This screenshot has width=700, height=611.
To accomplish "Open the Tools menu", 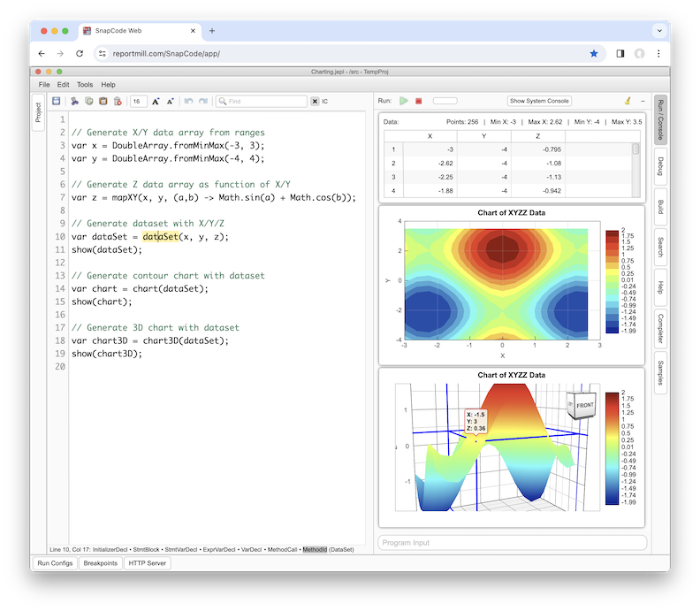I will click(x=84, y=85).
